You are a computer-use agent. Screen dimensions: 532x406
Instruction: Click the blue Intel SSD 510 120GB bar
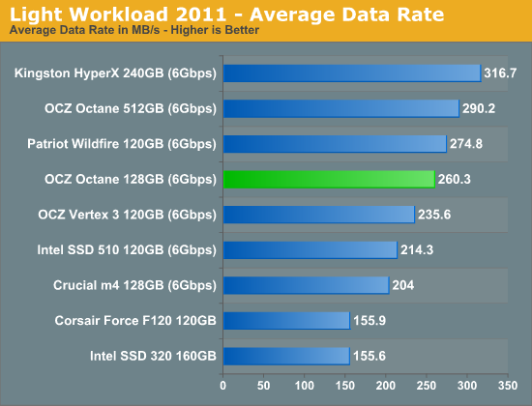pyautogui.click(x=310, y=250)
